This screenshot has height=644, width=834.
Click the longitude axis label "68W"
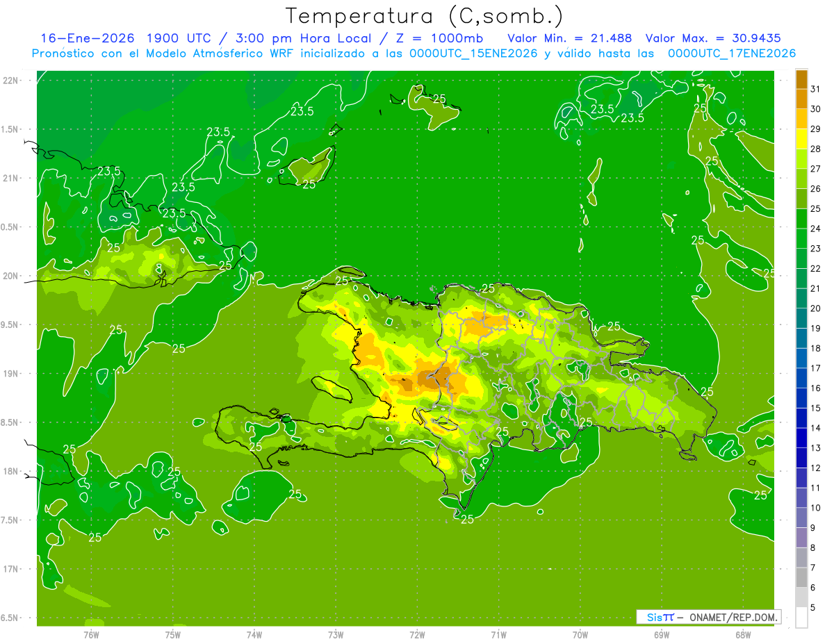[743, 634]
